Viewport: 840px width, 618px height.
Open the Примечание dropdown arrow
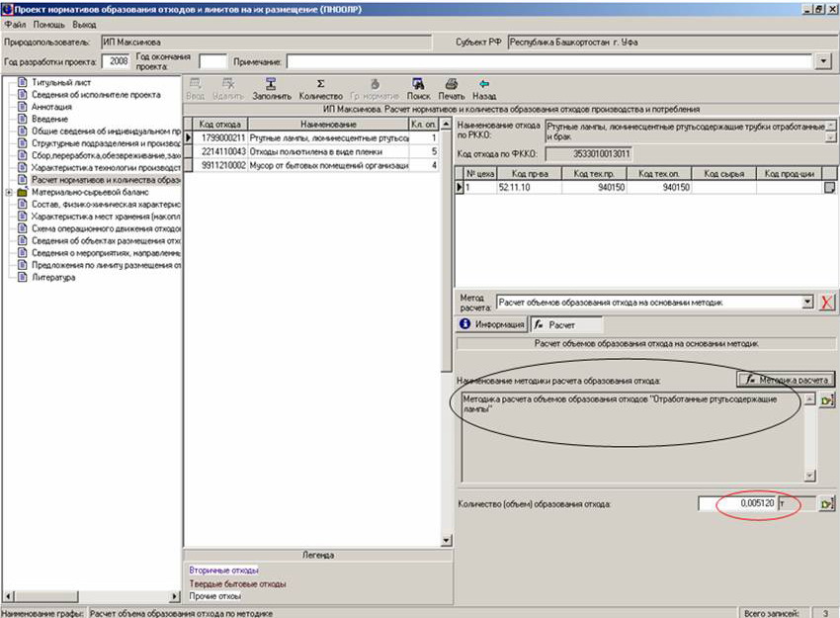click(823, 61)
